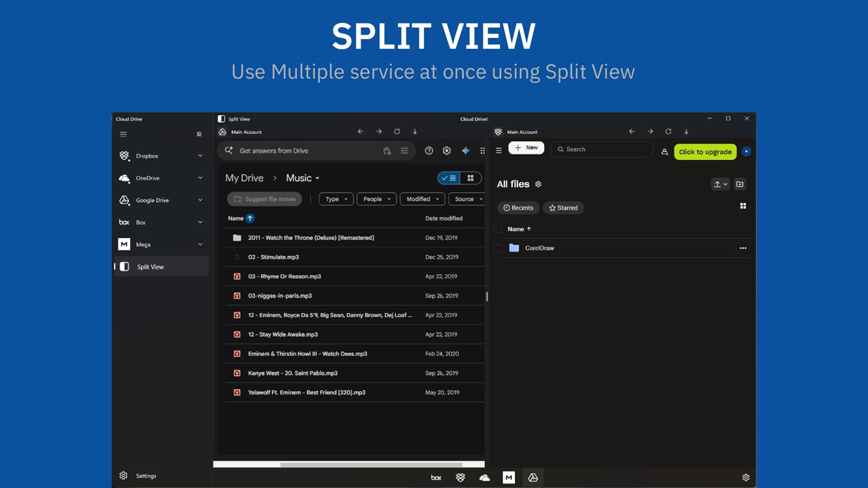Expand the OneDrive accounts chevron

pos(200,178)
